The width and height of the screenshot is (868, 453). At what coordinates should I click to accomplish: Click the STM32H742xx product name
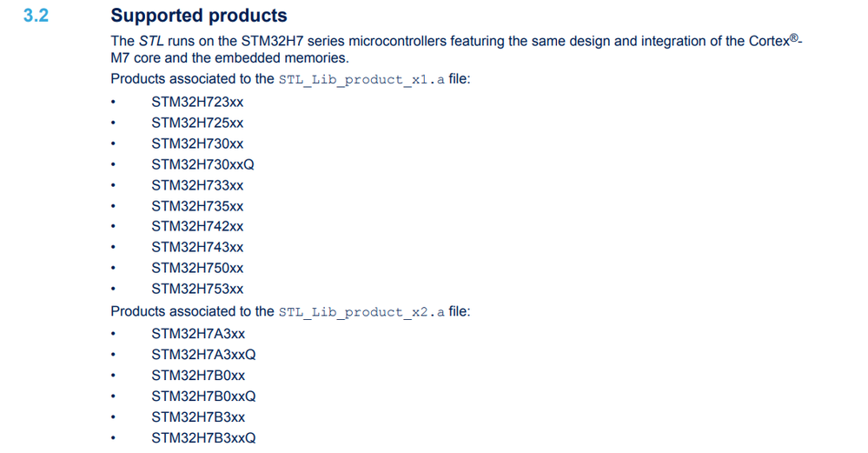coord(197,226)
